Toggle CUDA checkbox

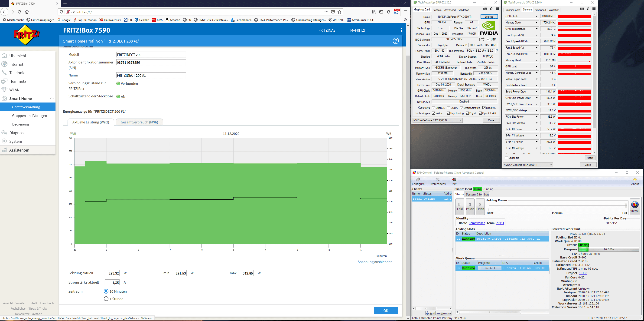pyautogui.click(x=449, y=108)
